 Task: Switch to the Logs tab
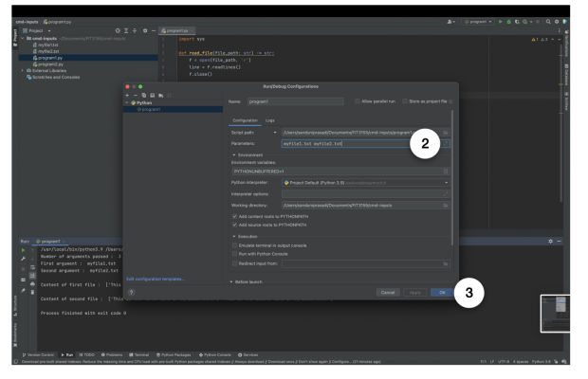coord(270,120)
